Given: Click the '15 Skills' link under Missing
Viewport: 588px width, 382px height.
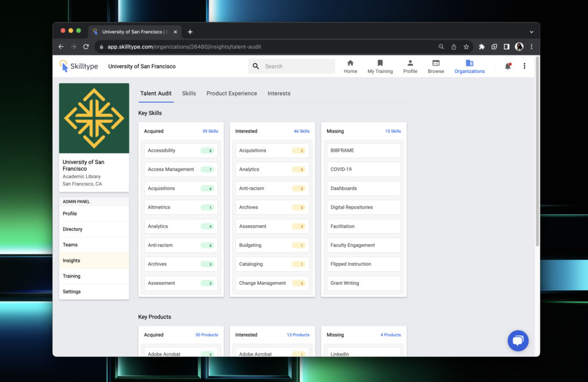Looking at the screenshot, I should tap(392, 131).
